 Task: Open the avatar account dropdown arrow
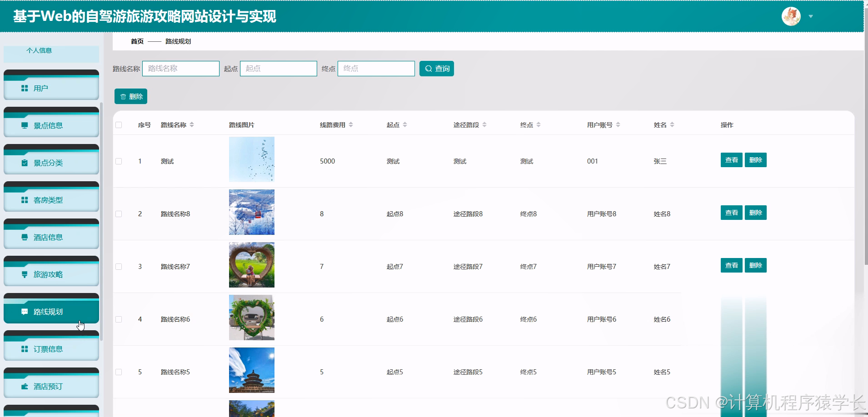tap(811, 16)
